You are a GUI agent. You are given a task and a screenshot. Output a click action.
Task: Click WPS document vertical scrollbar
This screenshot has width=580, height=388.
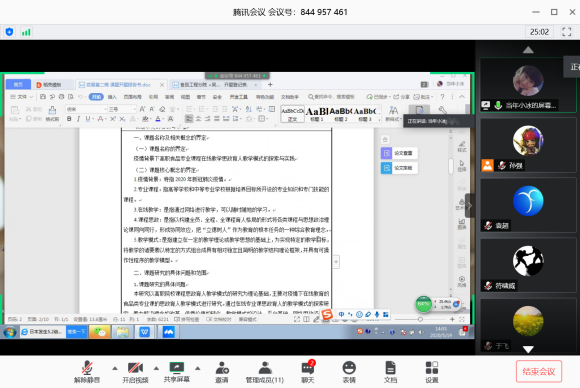point(451,166)
